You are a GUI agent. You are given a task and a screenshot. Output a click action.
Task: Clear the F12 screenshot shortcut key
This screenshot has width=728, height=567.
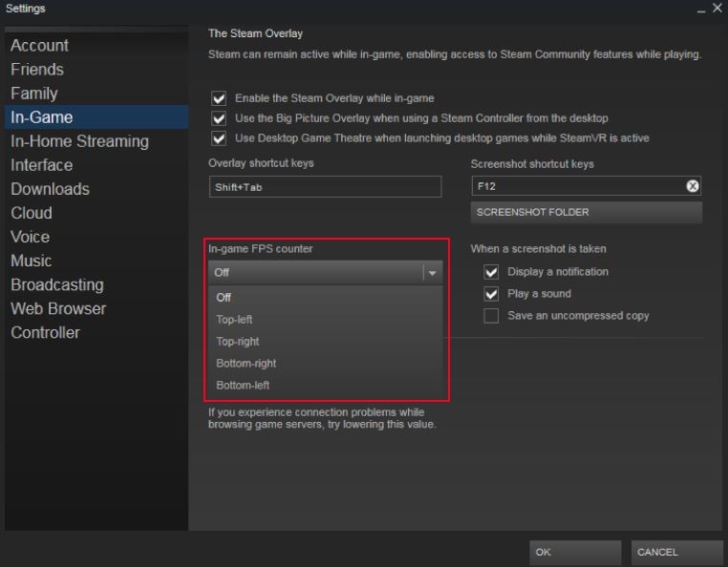pos(693,186)
